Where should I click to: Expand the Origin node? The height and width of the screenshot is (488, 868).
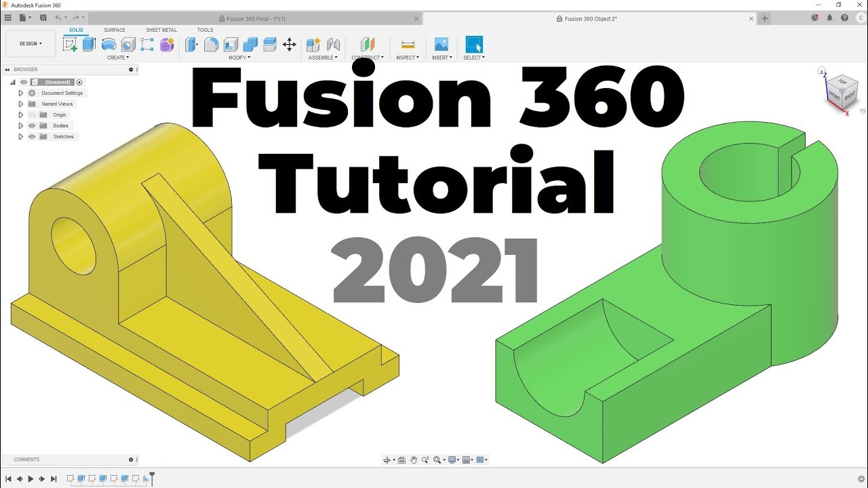coord(21,115)
